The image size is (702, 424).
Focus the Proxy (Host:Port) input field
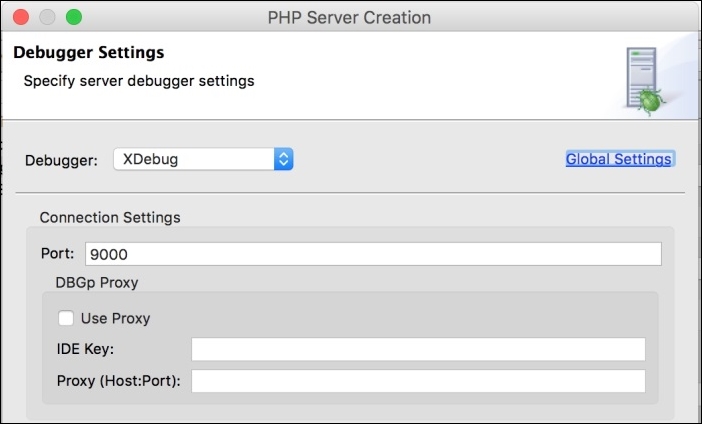coord(418,381)
